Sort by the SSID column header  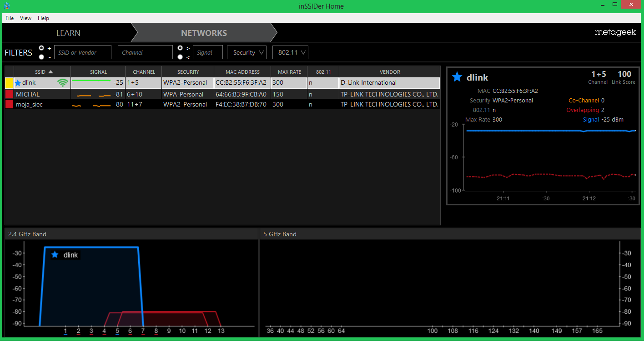42,72
